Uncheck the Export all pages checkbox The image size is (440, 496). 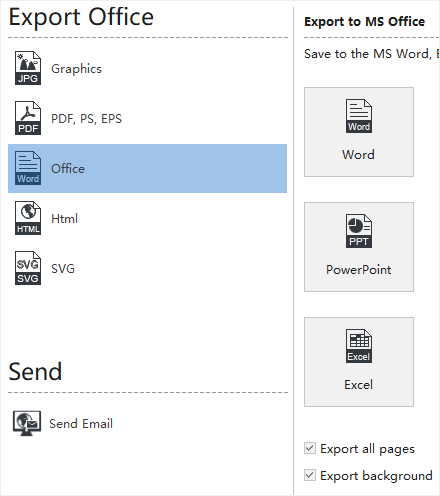[310, 448]
